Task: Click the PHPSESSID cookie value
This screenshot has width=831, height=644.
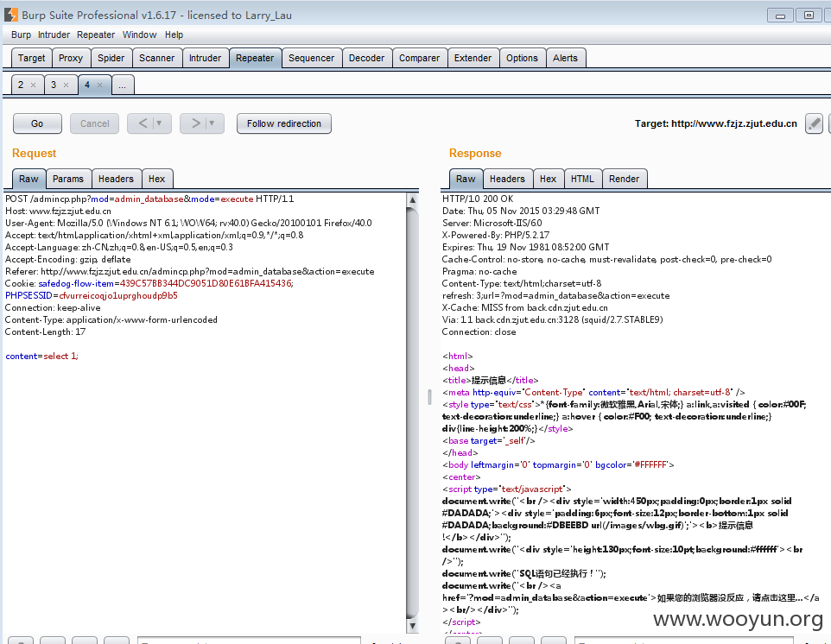Action: pyautogui.click(x=118, y=295)
